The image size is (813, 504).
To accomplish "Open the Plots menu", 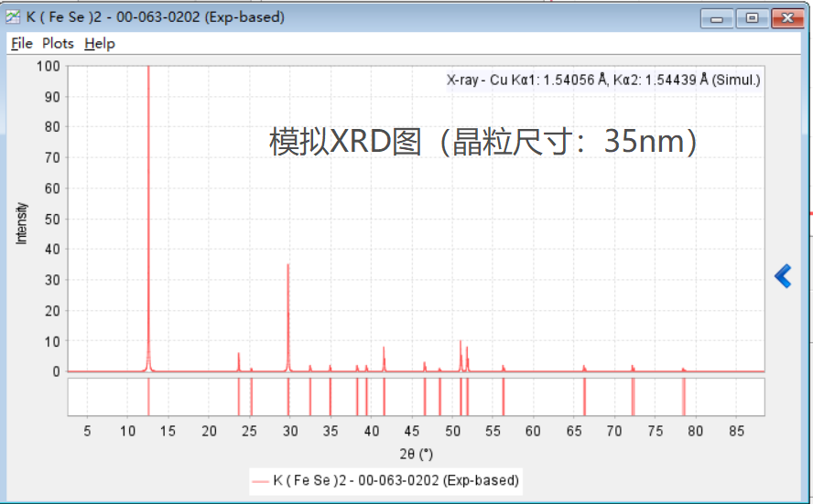I will [58, 44].
